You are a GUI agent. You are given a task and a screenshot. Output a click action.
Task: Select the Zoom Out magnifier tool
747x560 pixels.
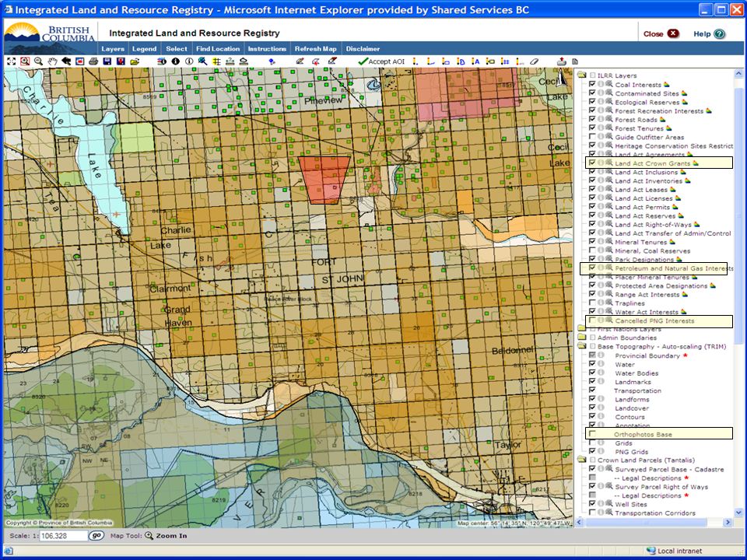coord(39,61)
